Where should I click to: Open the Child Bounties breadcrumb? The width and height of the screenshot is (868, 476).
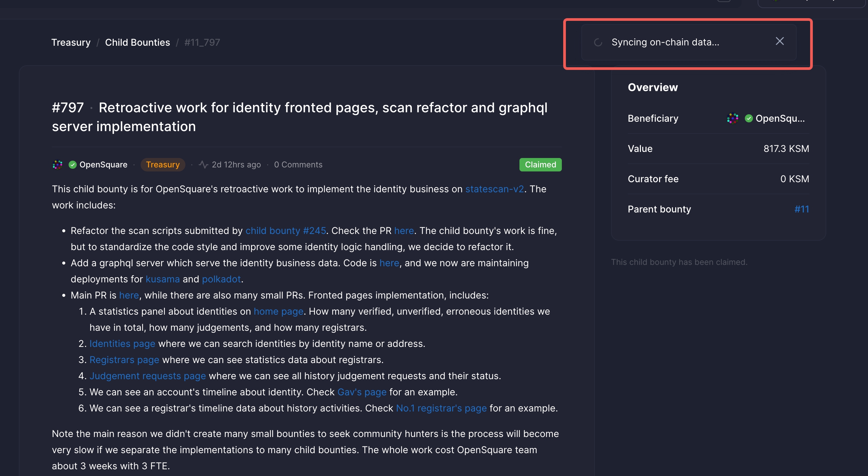tap(138, 42)
